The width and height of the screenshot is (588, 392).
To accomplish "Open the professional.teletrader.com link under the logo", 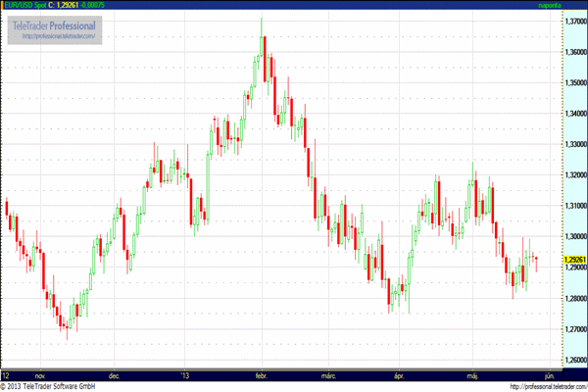I will [59, 36].
